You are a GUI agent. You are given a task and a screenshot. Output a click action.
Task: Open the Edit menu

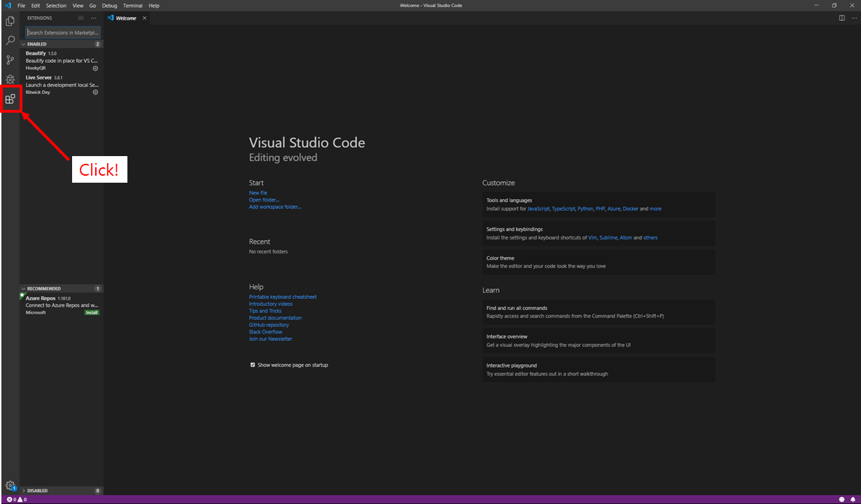click(36, 6)
